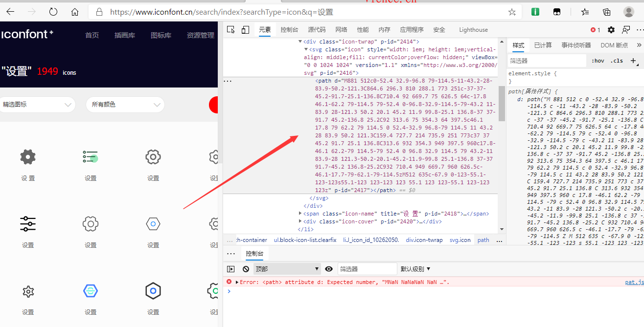Viewport: 644px width, 327px height.
Task: Refresh the page using reload icon
Action: pos(53,12)
